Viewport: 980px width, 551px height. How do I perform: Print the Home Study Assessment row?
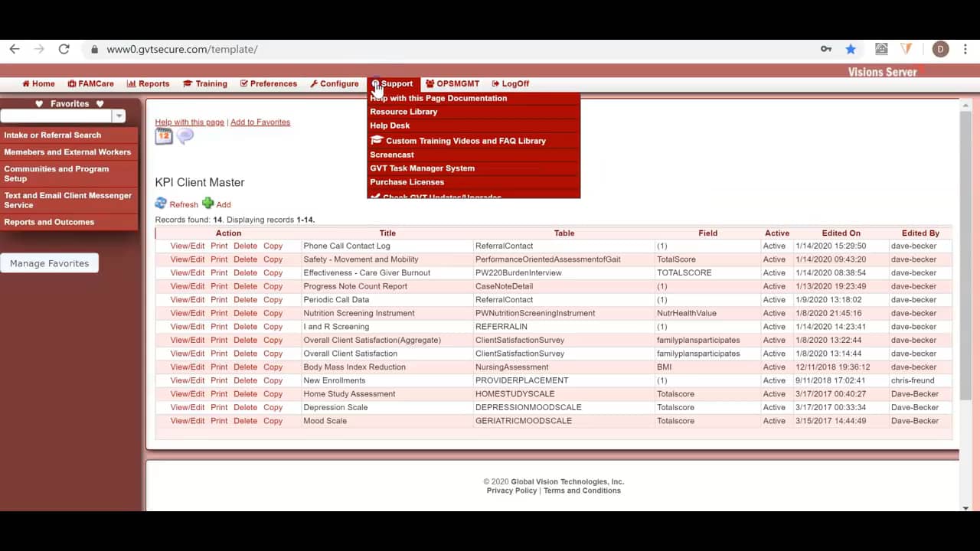219,394
